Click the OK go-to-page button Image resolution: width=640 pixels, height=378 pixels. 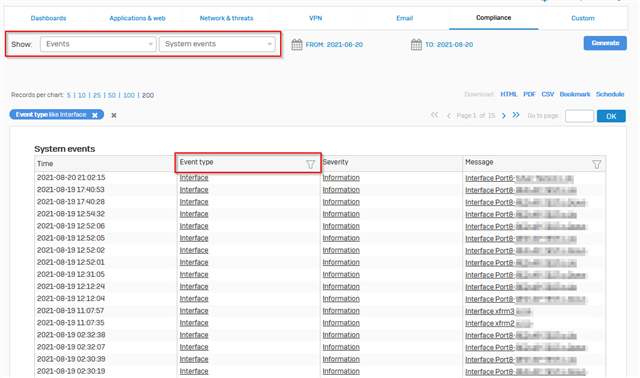(611, 116)
